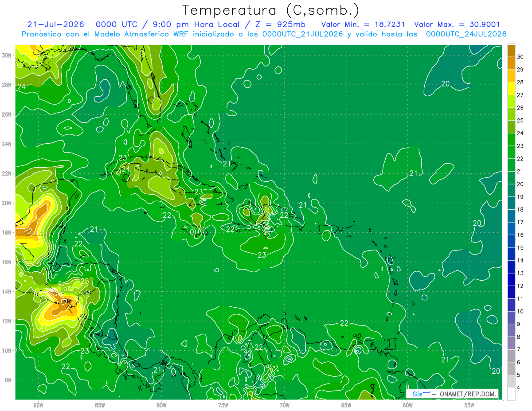Select the legend scale value "4"
532x411 pixels.
tap(519, 388)
